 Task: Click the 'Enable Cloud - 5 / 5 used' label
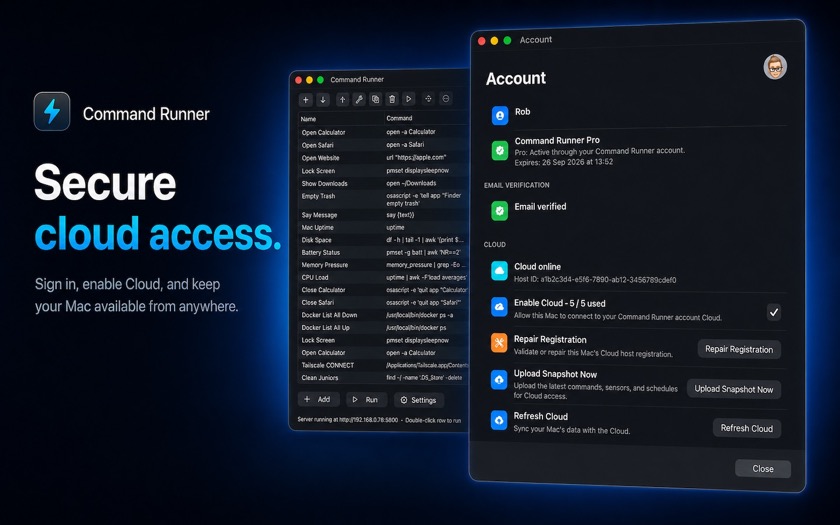559,303
